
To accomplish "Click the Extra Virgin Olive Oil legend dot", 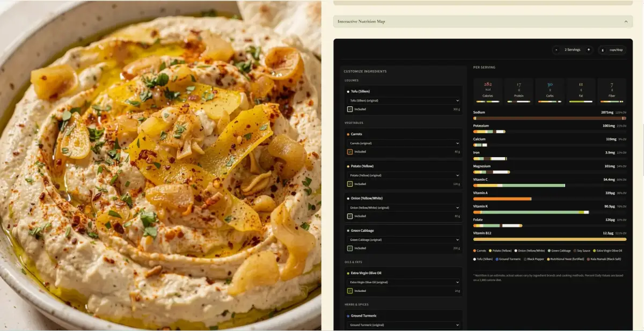I will pos(595,251).
